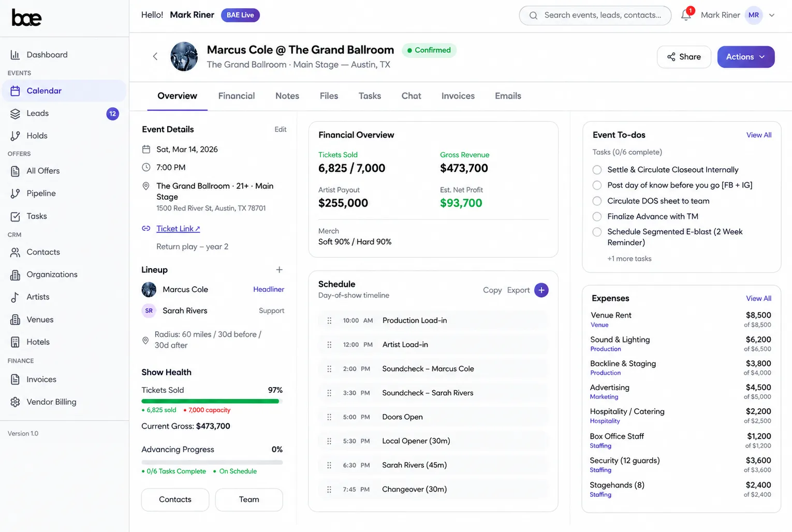Click the Tickets Sold progress bar
The width and height of the screenshot is (792, 532).
coord(212,401)
